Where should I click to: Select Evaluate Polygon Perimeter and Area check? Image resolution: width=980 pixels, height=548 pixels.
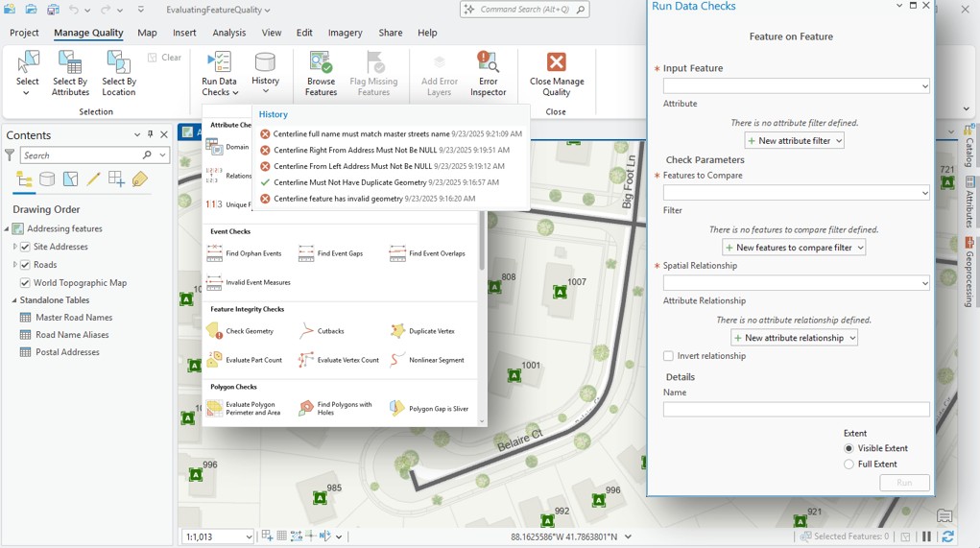tap(245, 409)
